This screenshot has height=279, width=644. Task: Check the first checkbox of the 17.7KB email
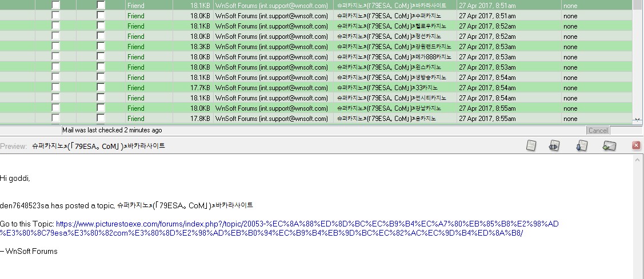(x=56, y=87)
